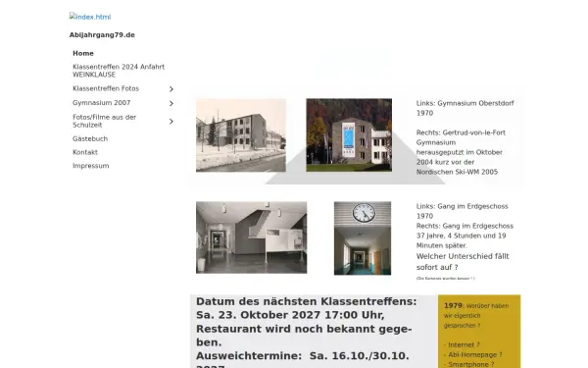Screen dimensions: 588x368
Task: Open Klassentreffen 2024 Anfahrt WEINKLAUSE page
Action: pos(119,71)
